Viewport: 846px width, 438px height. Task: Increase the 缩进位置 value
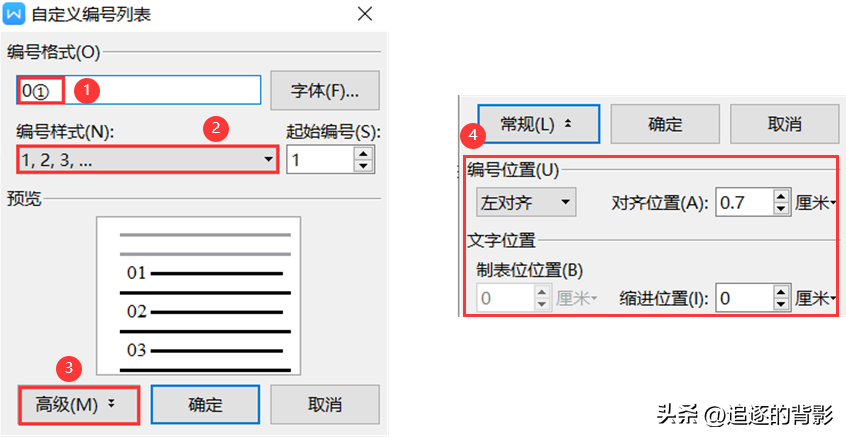click(781, 291)
